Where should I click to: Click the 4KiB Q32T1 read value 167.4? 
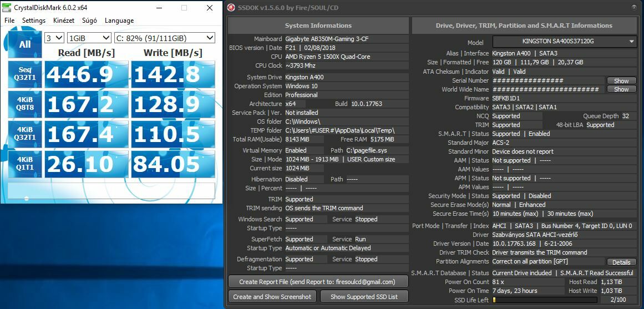coord(87,134)
